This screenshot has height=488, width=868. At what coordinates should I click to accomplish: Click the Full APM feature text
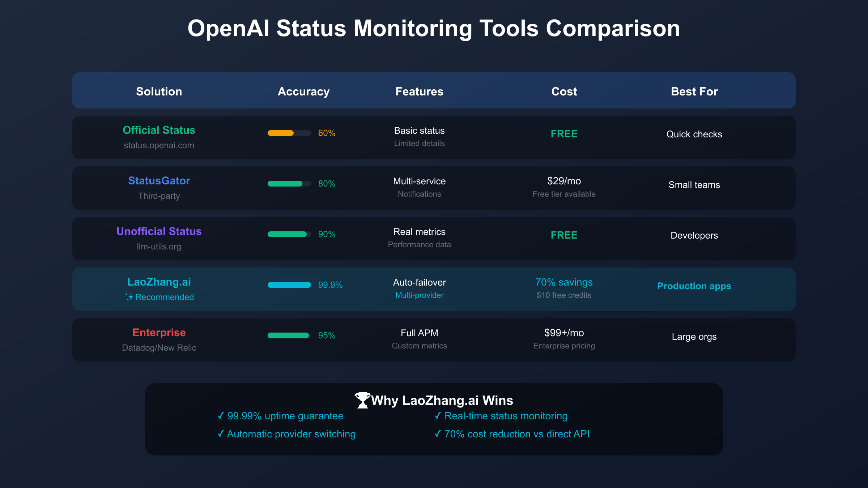[x=420, y=333]
